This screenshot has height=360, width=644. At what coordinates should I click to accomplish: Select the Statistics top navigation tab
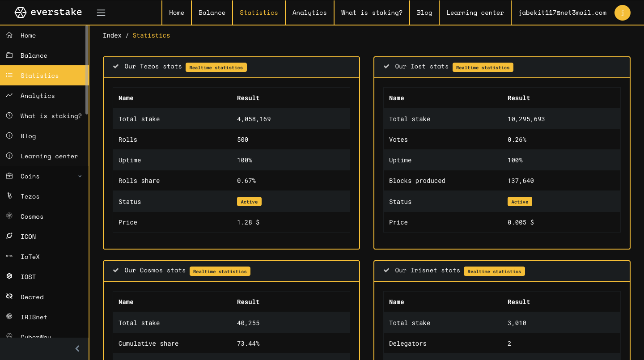[259, 13]
